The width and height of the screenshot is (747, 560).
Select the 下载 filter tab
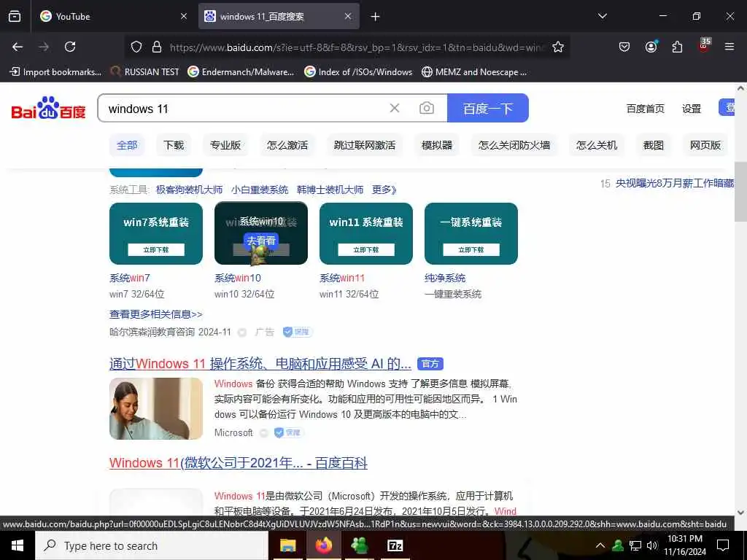pos(174,145)
